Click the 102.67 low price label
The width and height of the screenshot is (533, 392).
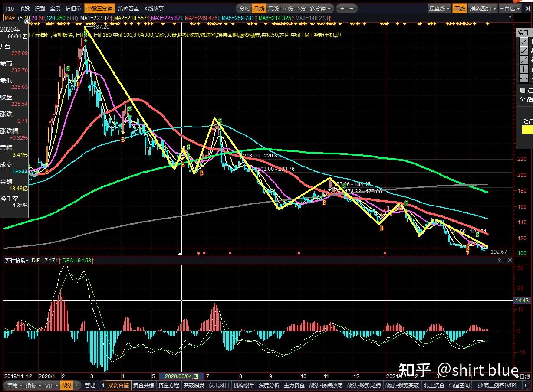click(499, 252)
